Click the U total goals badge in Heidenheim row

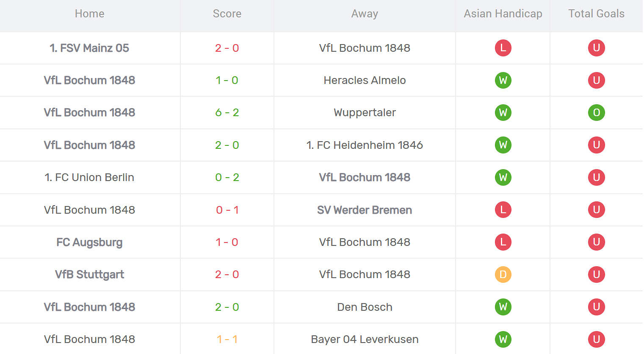[596, 145]
